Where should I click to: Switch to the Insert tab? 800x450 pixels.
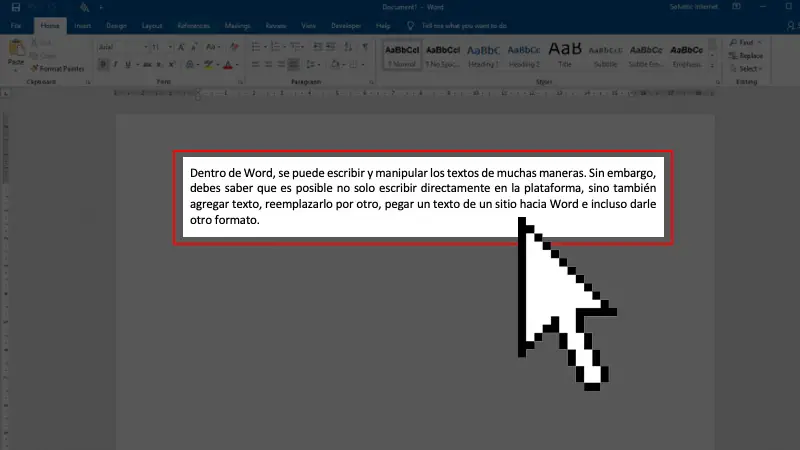(x=82, y=26)
